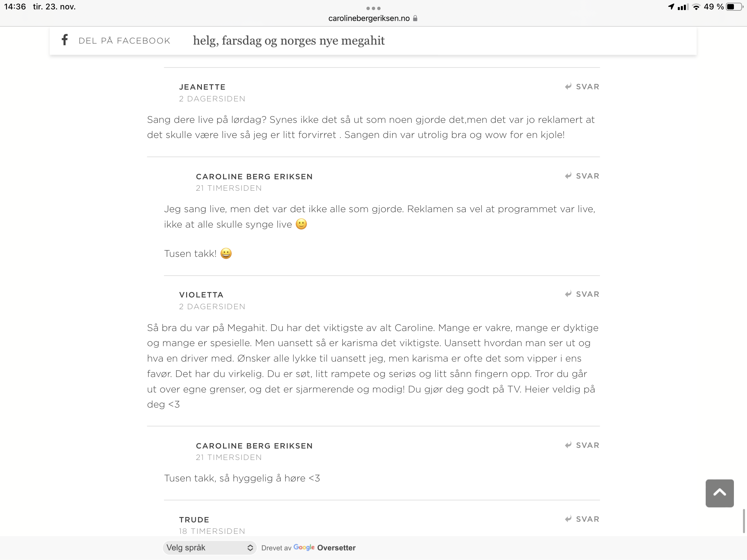Click the reply arrow icon on Trude's comment

tap(568, 519)
